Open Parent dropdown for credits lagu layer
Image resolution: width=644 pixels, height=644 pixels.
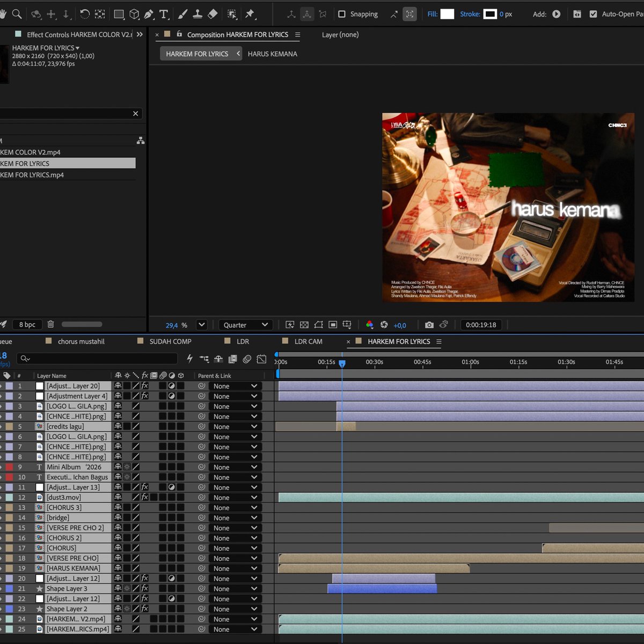click(x=235, y=427)
